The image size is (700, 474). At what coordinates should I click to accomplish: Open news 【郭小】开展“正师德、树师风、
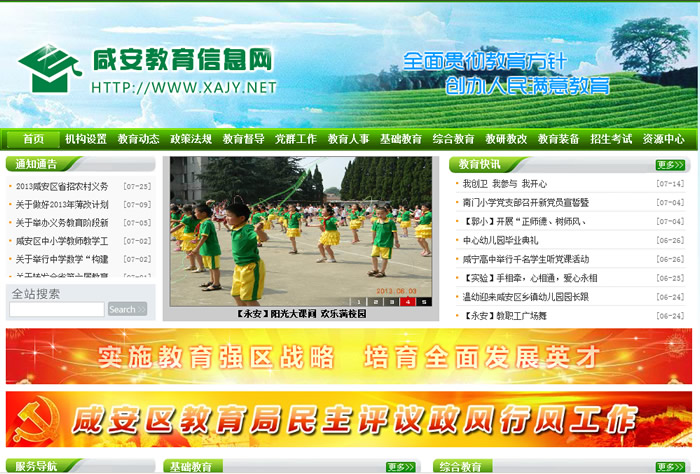tap(525, 221)
